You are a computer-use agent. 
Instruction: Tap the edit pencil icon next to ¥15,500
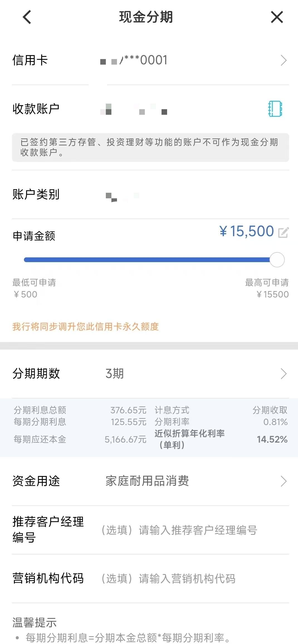283,232
